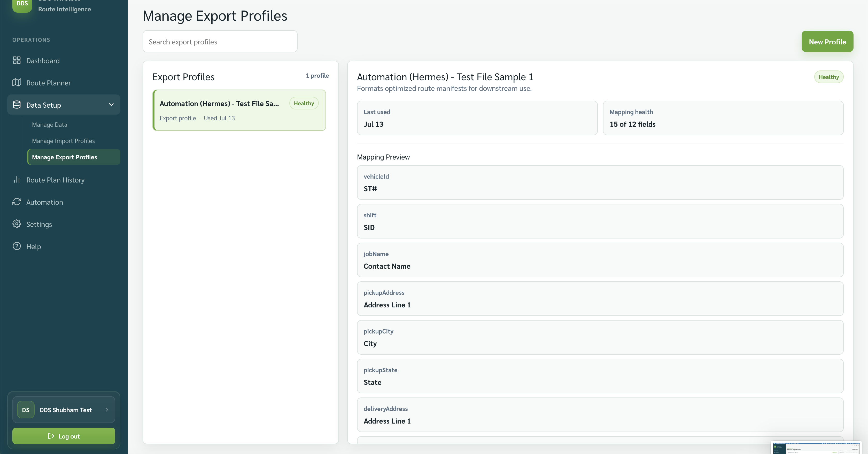868x454 pixels.
Task: Click the New Profile button
Action: coord(827,41)
